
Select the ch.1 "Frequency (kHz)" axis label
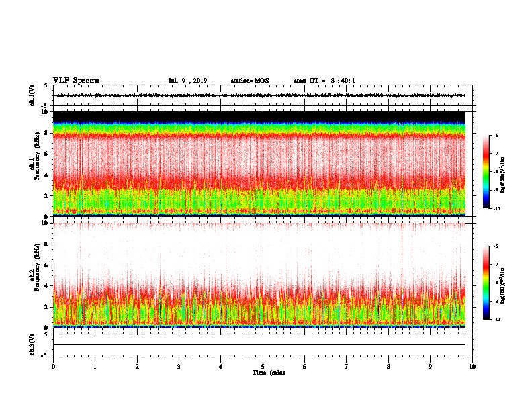(x=38, y=156)
